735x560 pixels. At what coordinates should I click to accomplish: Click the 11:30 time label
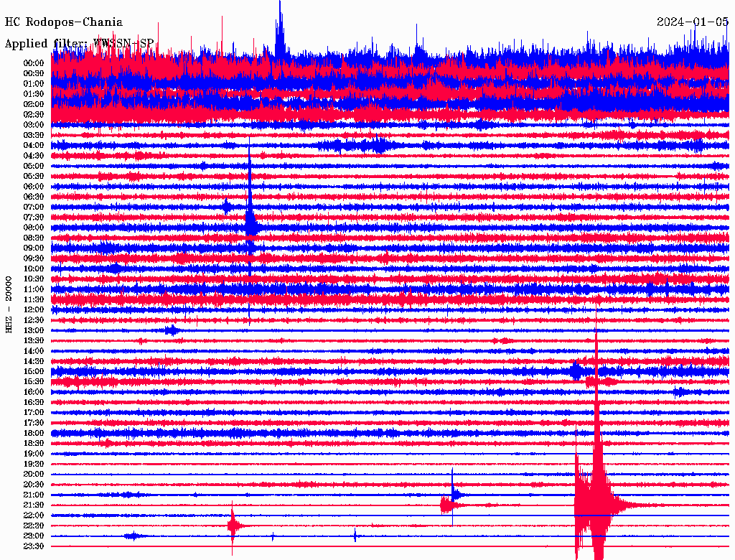(x=34, y=299)
